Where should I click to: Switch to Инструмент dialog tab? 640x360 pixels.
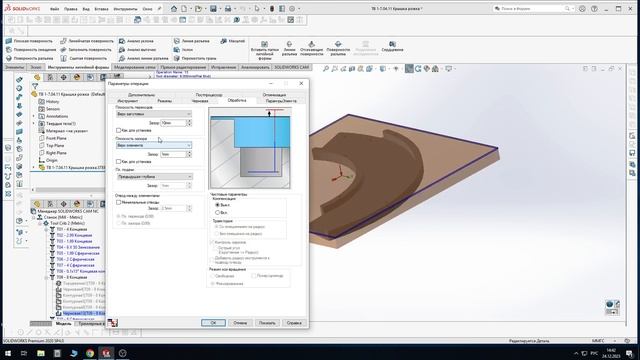pyautogui.click(x=128, y=101)
